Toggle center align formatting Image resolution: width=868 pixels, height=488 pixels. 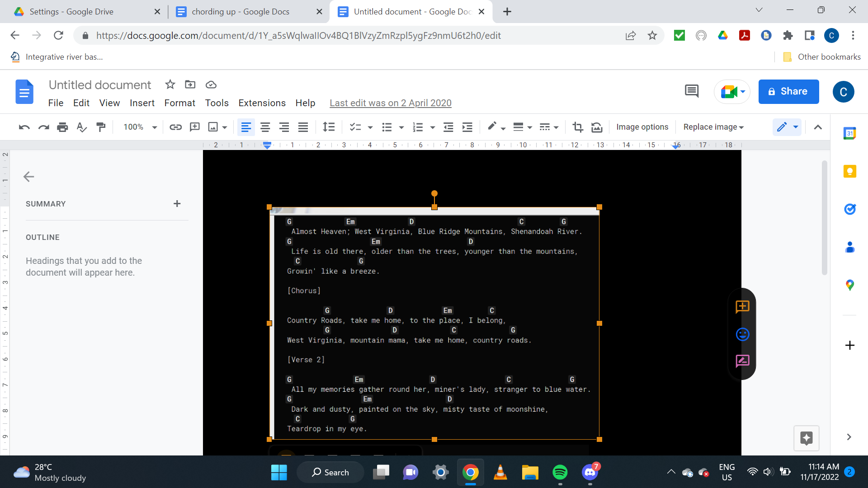coord(265,127)
